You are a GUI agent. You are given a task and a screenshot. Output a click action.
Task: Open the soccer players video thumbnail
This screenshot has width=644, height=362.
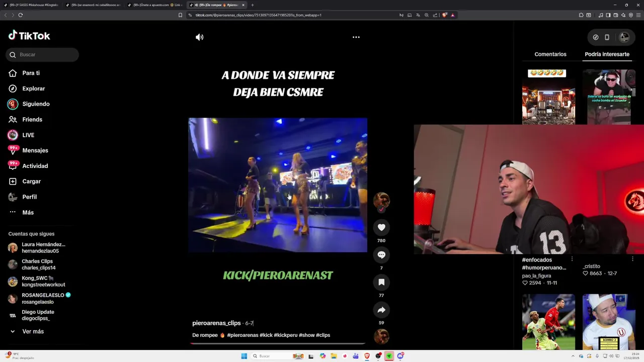pyautogui.click(x=548, y=322)
